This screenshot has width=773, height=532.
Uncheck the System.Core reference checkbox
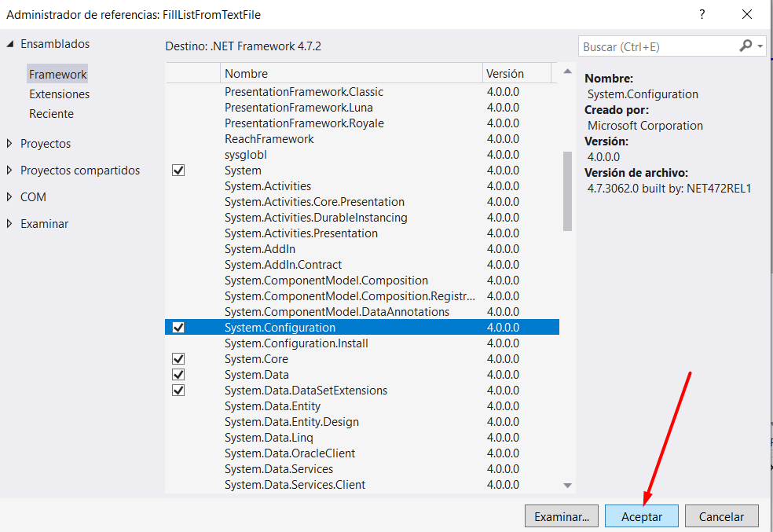[178, 359]
